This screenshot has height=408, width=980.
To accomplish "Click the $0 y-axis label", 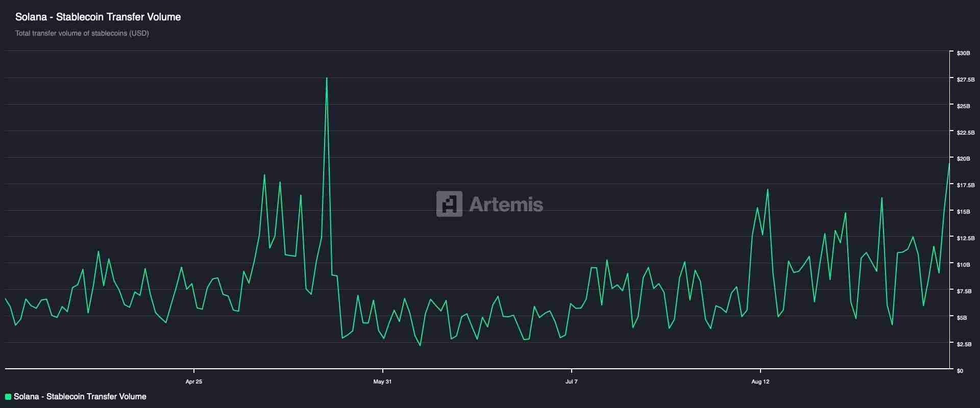I will (x=960, y=371).
